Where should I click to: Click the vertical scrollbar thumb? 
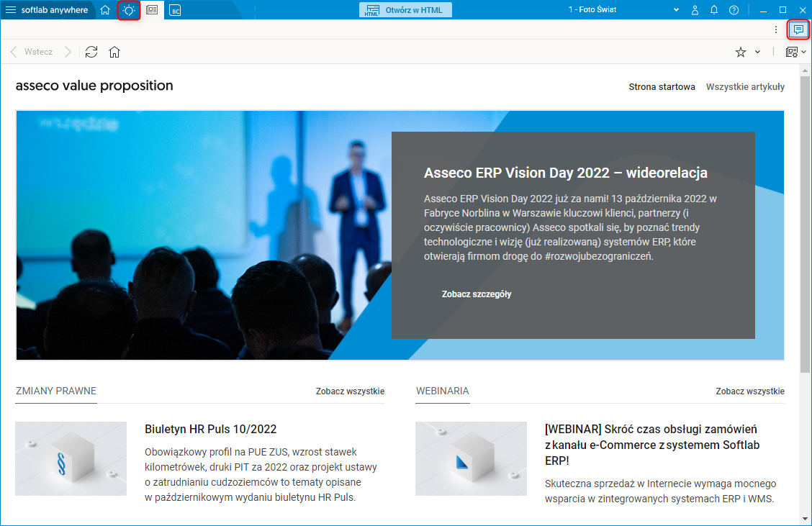tap(805, 225)
